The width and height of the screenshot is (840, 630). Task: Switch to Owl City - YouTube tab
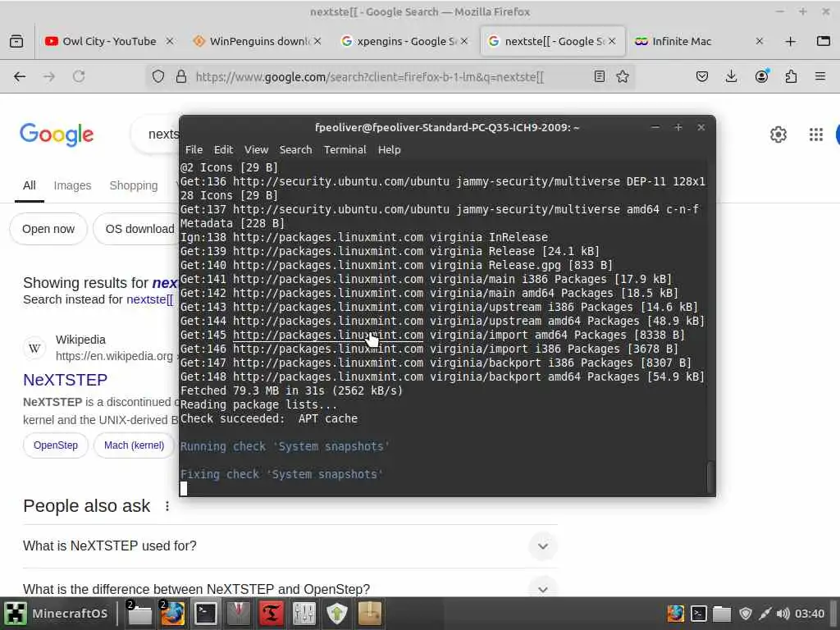point(107,41)
